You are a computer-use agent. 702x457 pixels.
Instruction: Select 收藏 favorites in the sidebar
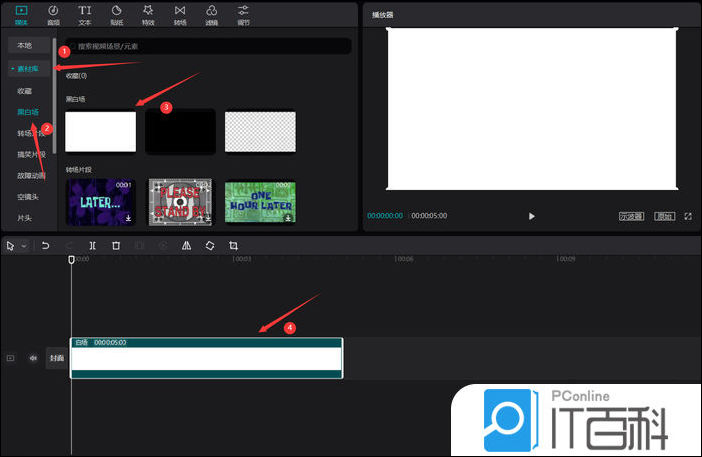(x=25, y=91)
